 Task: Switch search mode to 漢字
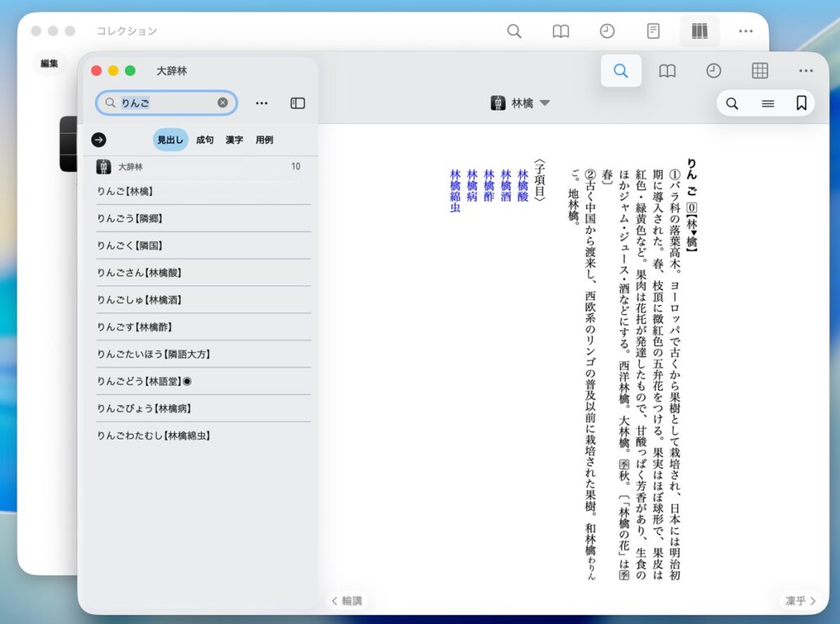click(x=234, y=140)
